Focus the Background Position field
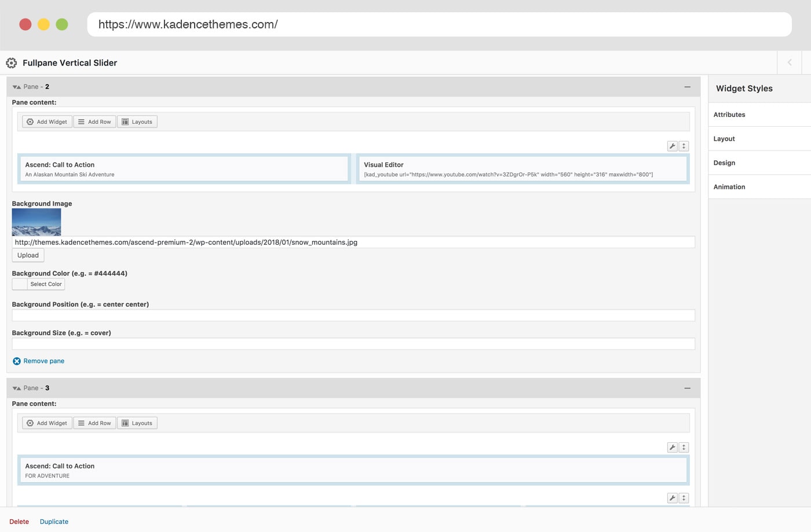This screenshot has width=811, height=532. pyautogui.click(x=353, y=315)
